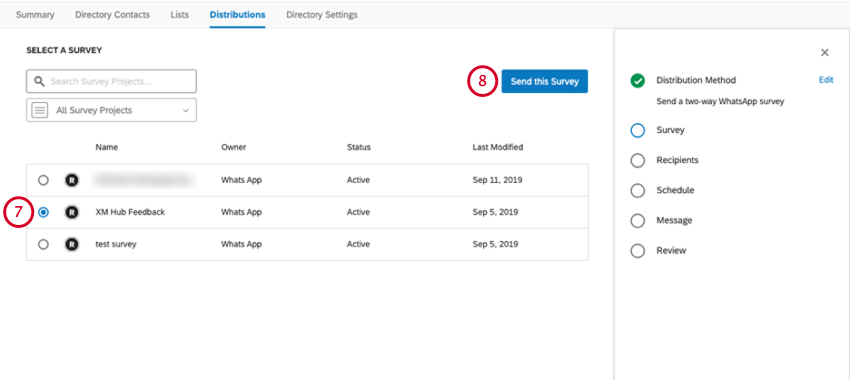The height and width of the screenshot is (380, 850).
Task: Click Edit link for Distribution Method
Action: click(826, 80)
